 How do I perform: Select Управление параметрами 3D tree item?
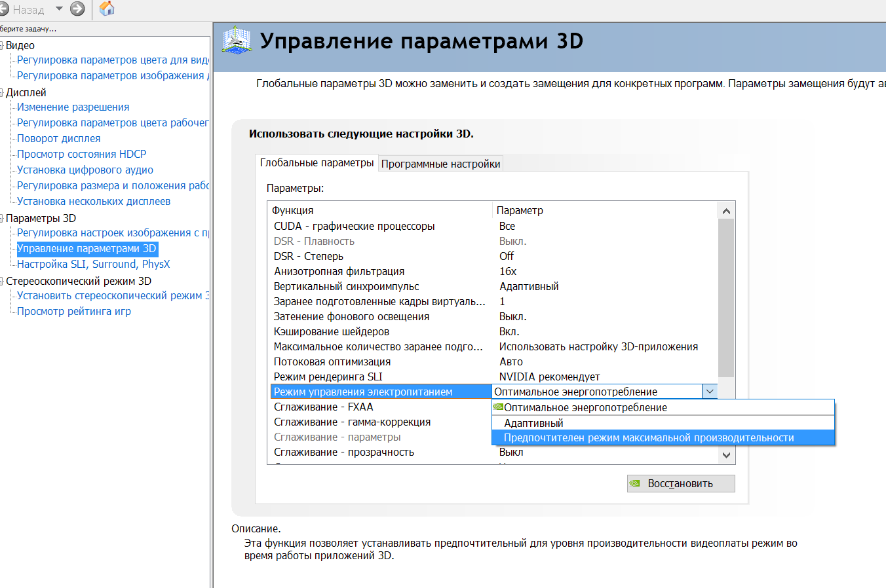(x=87, y=249)
